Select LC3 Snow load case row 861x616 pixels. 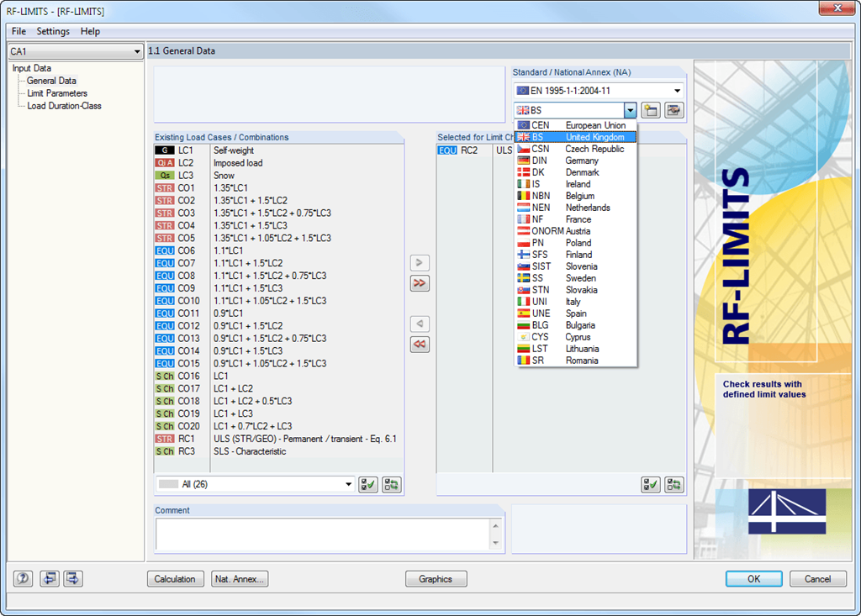tap(279, 176)
